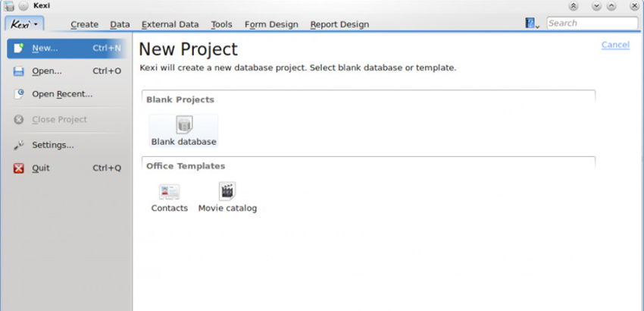Choose the Movie catalog template icon

click(227, 191)
